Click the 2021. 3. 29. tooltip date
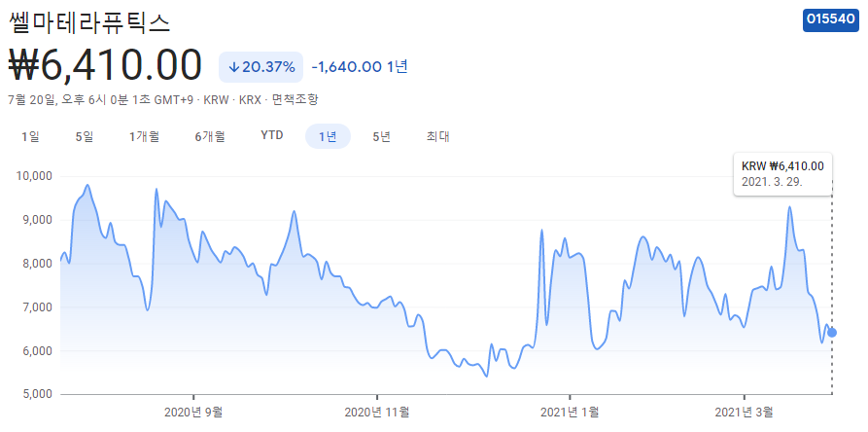The image size is (868, 432). click(x=772, y=182)
